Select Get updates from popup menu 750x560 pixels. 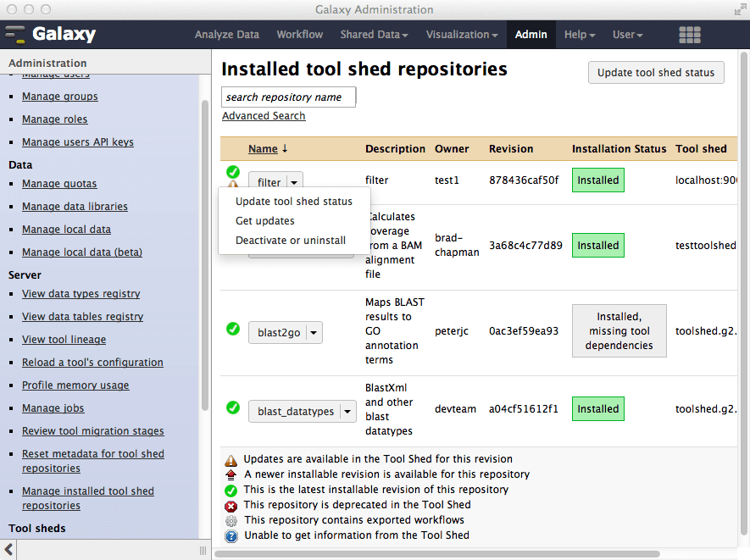pos(265,220)
